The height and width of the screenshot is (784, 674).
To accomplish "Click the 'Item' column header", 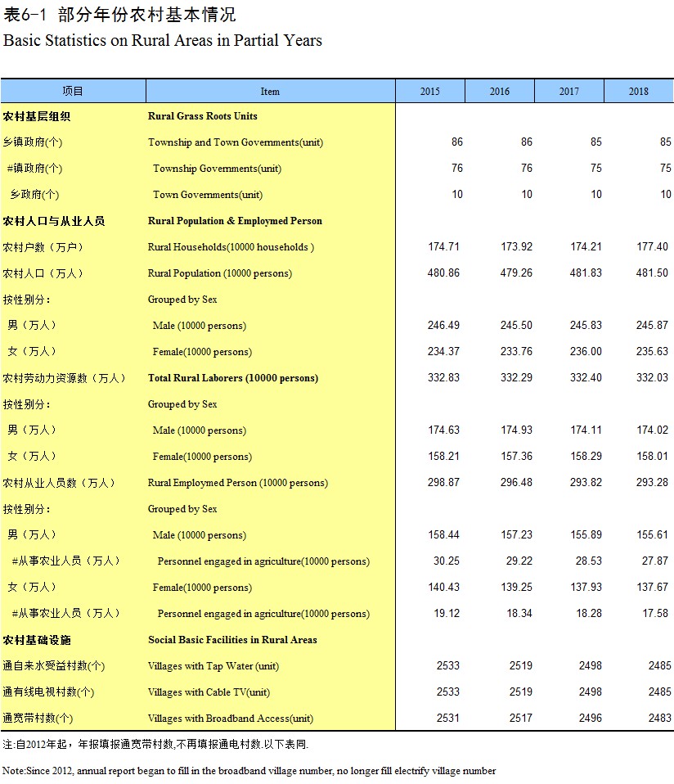I will click(270, 91).
